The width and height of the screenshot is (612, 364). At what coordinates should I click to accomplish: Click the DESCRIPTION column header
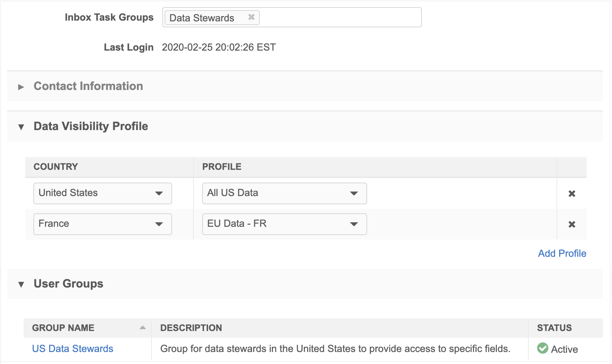pyautogui.click(x=191, y=328)
